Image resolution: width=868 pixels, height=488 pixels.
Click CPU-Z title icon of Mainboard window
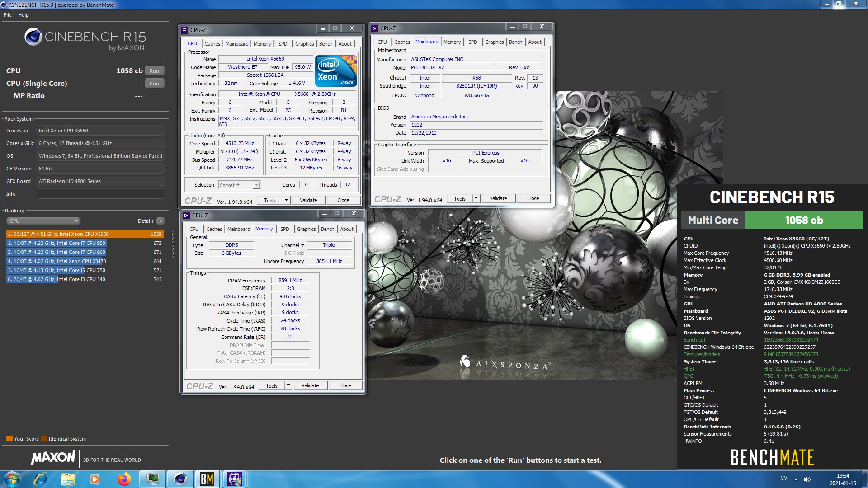coord(374,28)
